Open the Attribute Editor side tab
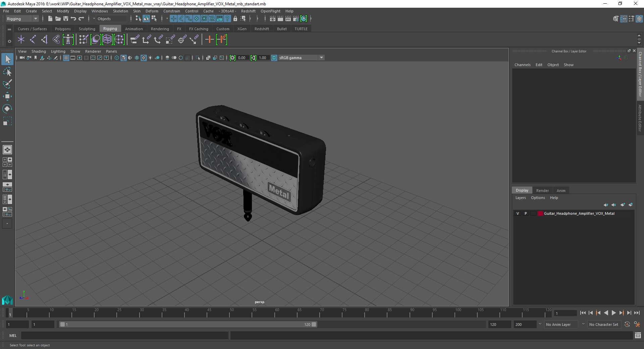 click(640, 118)
